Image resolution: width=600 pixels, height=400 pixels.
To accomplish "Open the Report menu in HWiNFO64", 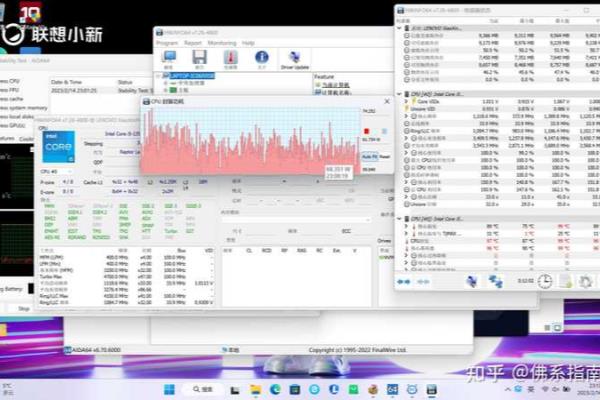I will click(x=192, y=43).
